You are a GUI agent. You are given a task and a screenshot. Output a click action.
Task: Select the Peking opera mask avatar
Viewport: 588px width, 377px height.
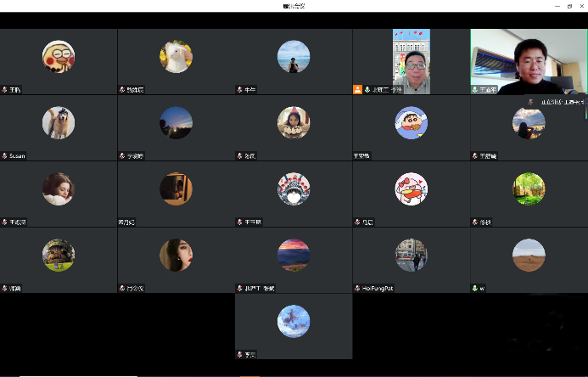[294, 188]
